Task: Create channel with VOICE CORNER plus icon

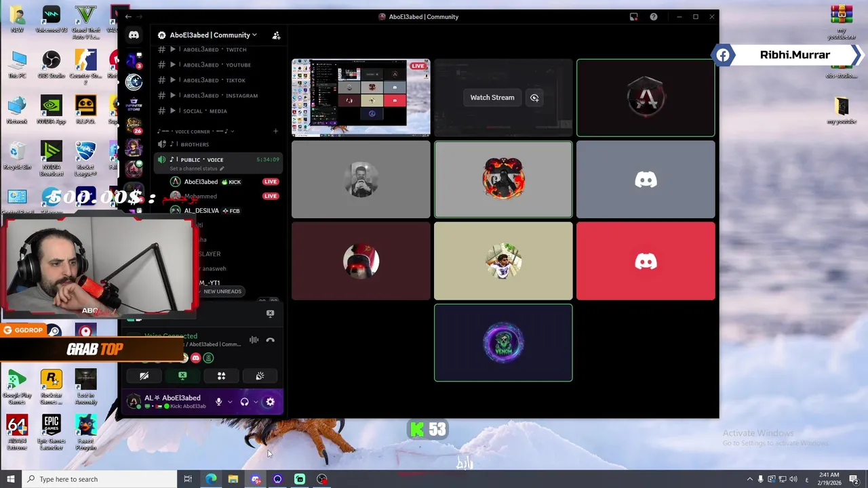Action: [x=275, y=131]
